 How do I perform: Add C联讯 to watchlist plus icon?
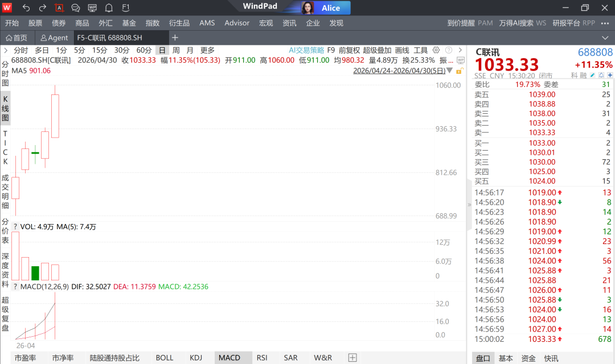(x=610, y=75)
